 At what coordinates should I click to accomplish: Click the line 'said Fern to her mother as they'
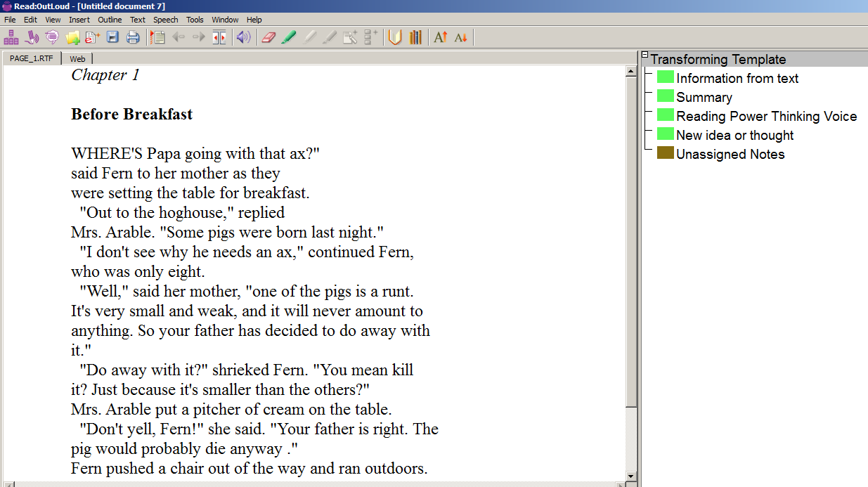point(176,174)
